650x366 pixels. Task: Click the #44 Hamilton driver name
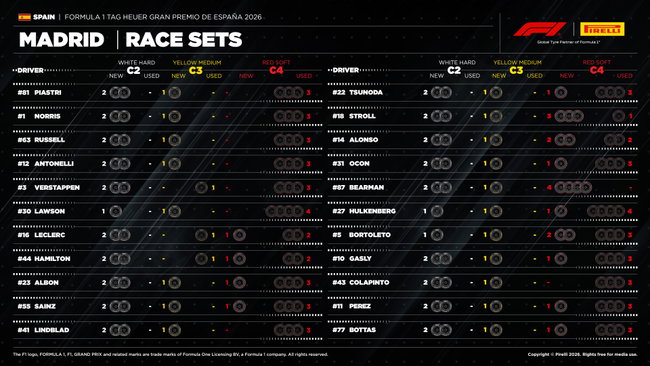coord(44,259)
